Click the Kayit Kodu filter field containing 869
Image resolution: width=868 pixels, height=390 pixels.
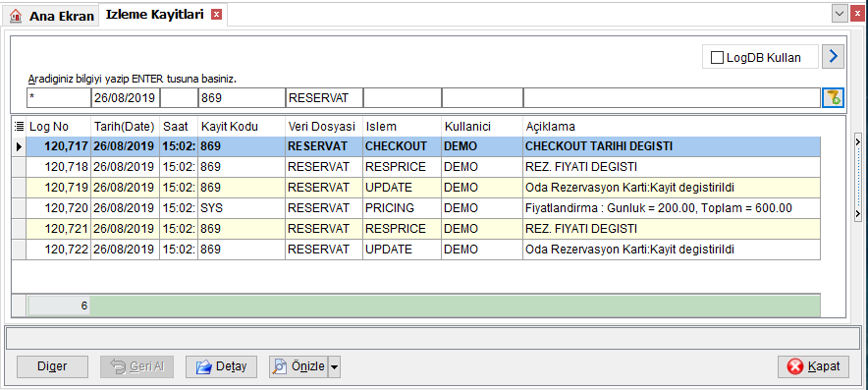point(242,98)
